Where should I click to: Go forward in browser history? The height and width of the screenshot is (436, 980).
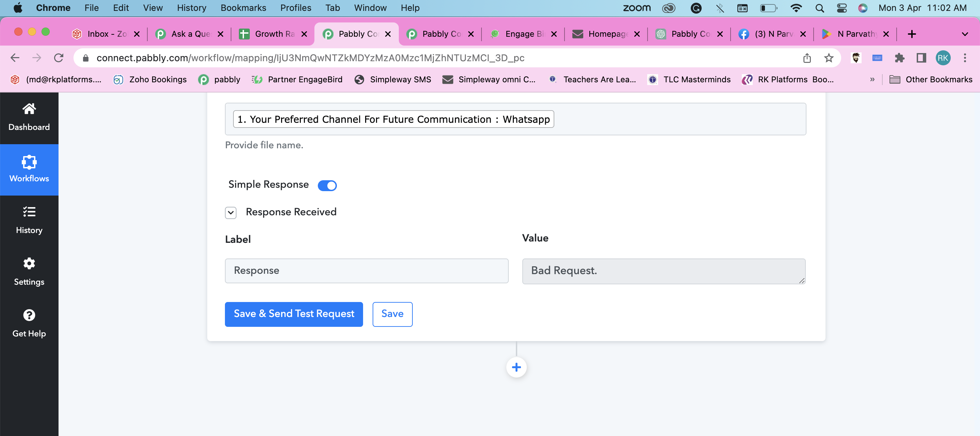coord(36,58)
